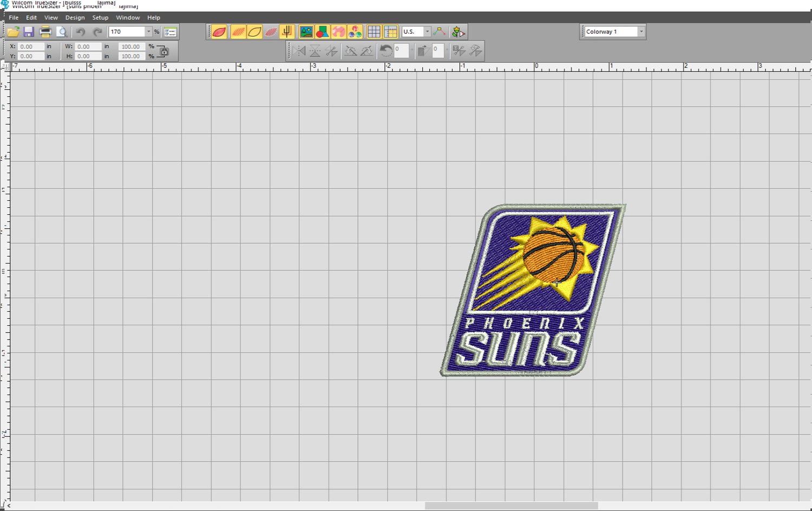Rotate the design left icon
The image size is (812, 511).
[351, 51]
